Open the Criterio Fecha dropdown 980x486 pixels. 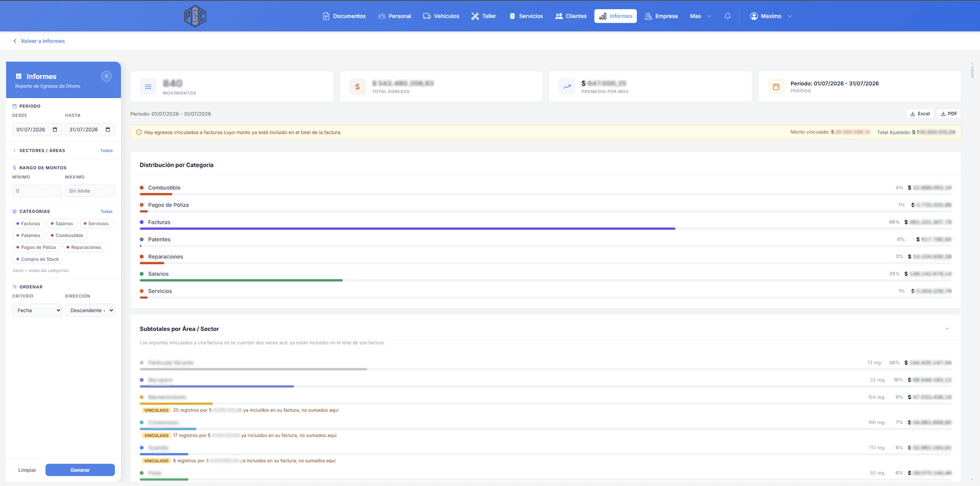[x=37, y=310]
